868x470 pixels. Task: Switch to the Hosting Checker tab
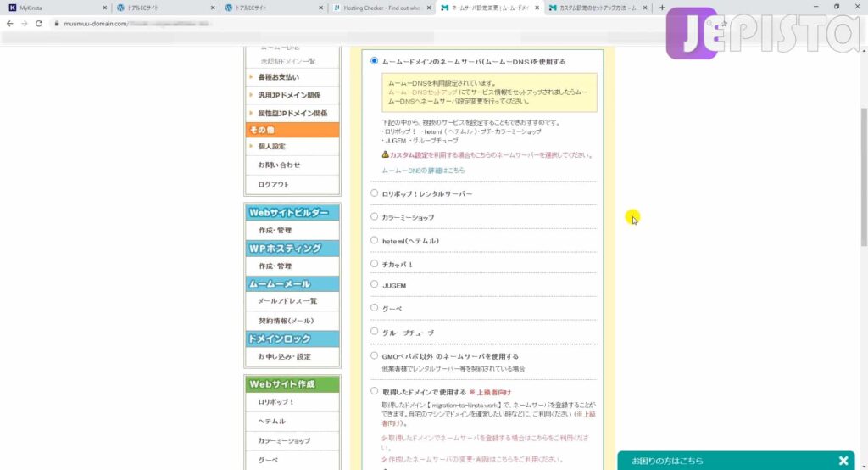[382, 8]
